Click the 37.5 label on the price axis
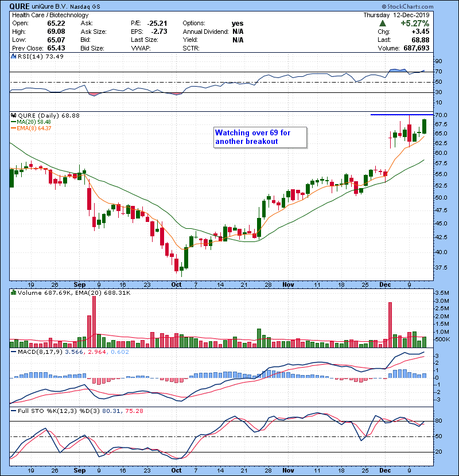The width and height of the screenshot is (459, 476). coord(441,267)
